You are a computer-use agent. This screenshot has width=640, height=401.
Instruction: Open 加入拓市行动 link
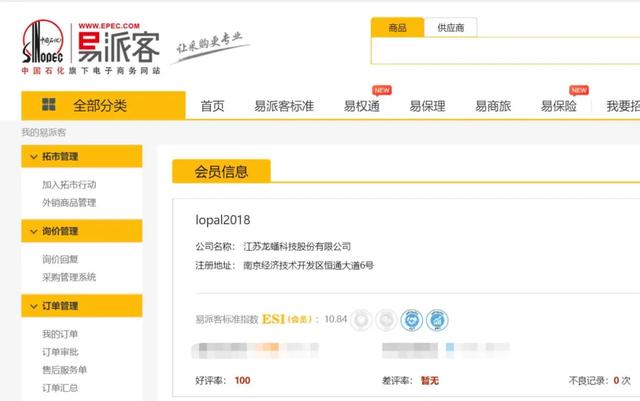69,185
